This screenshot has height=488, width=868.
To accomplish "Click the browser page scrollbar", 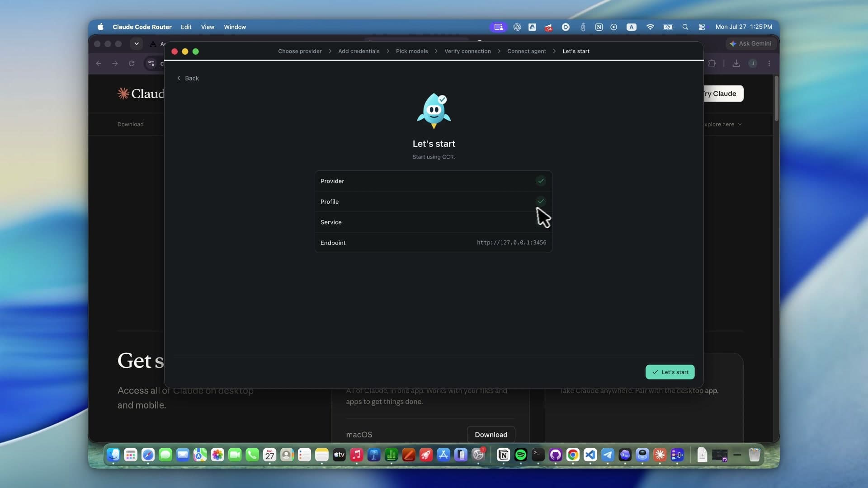I will tap(776, 98).
